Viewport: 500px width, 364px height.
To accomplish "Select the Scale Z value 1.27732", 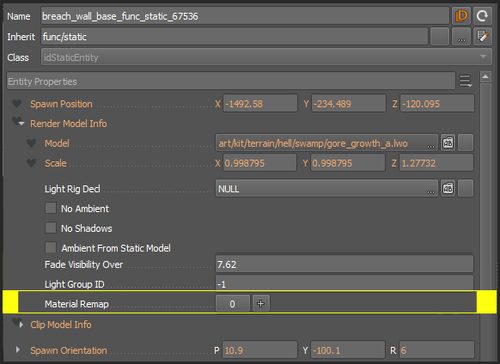I will pyautogui.click(x=436, y=163).
